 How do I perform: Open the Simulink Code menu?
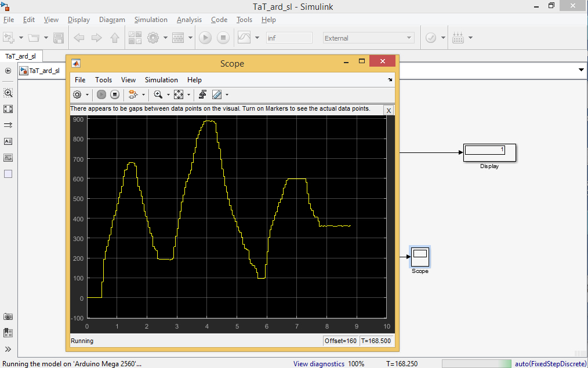(x=219, y=20)
